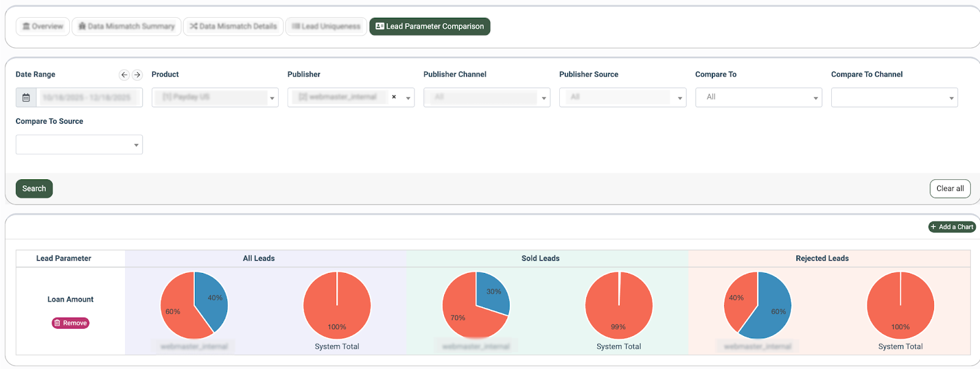Open the Overview tab
Viewport: 980px width, 369px height.
point(43,26)
